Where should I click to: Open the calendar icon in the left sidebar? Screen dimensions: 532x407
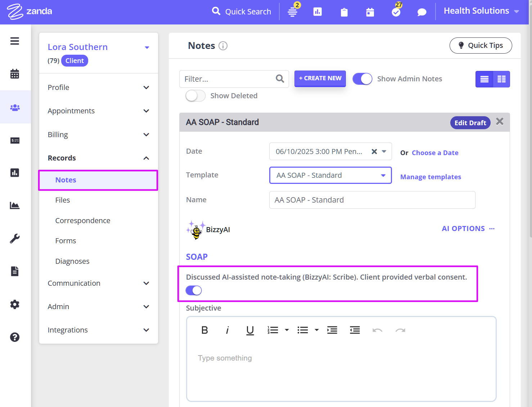[15, 73]
